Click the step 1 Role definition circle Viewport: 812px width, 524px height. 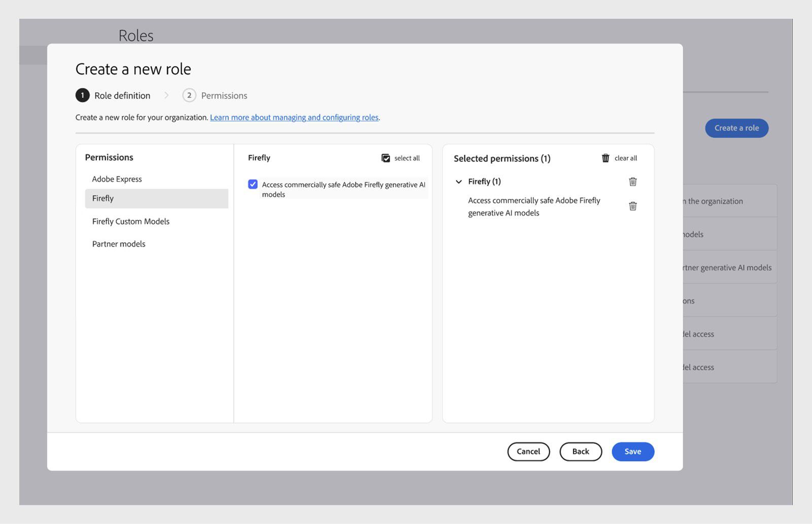[x=83, y=95]
